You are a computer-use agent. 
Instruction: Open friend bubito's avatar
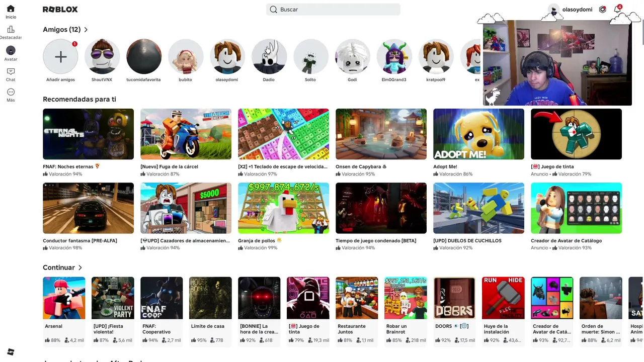click(186, 57)
